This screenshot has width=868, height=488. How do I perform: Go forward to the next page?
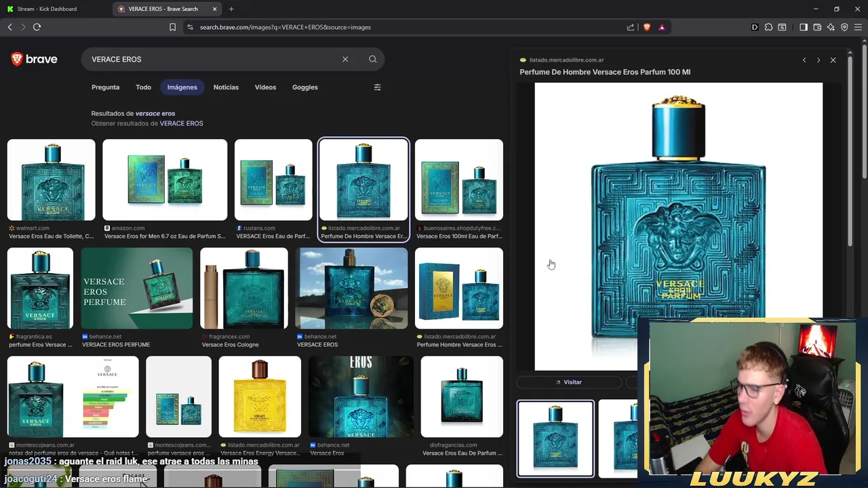[x=23, y=27]
